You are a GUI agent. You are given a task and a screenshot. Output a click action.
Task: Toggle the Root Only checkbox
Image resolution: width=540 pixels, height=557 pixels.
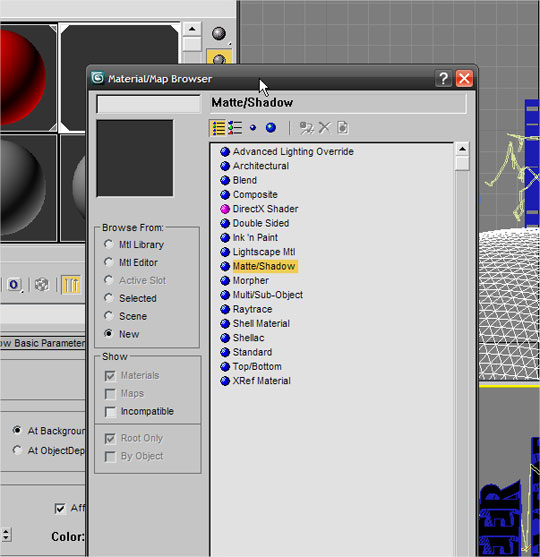point(110,438)
